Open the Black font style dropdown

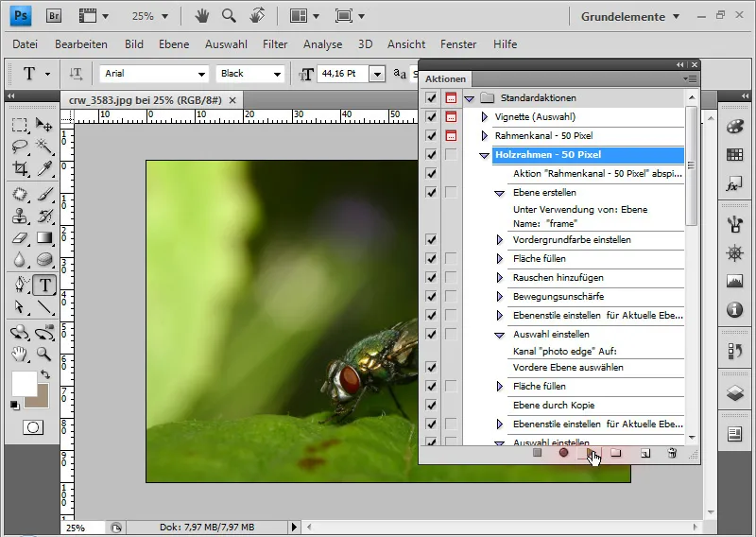[277, 74]
